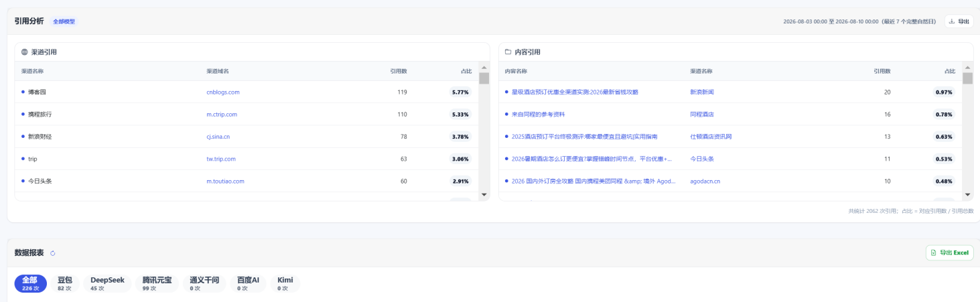Open the 2026暑期酒店怎么订更便宜 content link
Image resolution: width=980 pixels, height=302 pixels.
592,159
